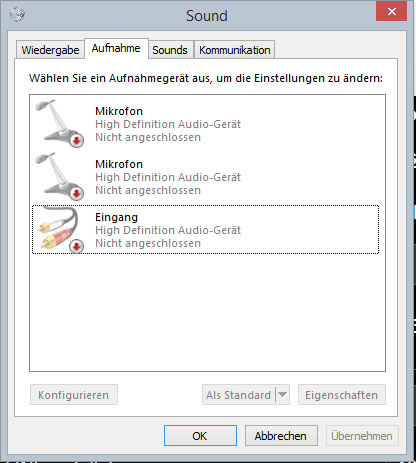Click the second Mikrofon device icon
This screenshot has height=463, width=416.
59,176
